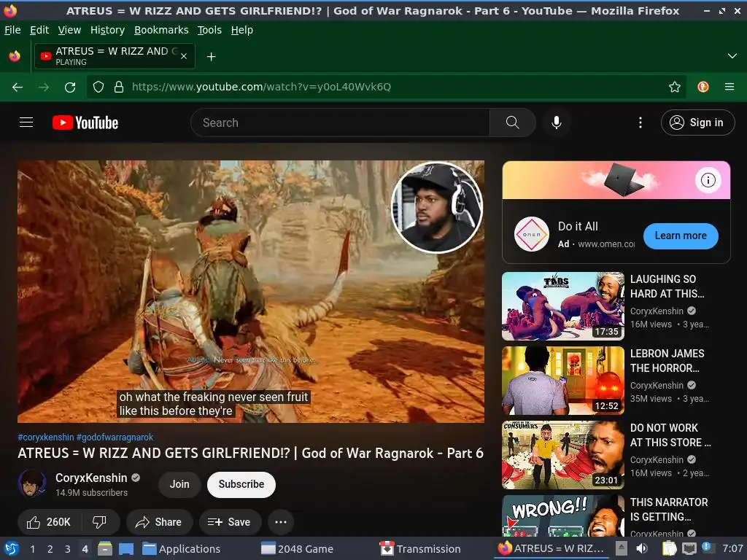Open the Bookmarks menu

pyautogui.click(x=161, y=30)
